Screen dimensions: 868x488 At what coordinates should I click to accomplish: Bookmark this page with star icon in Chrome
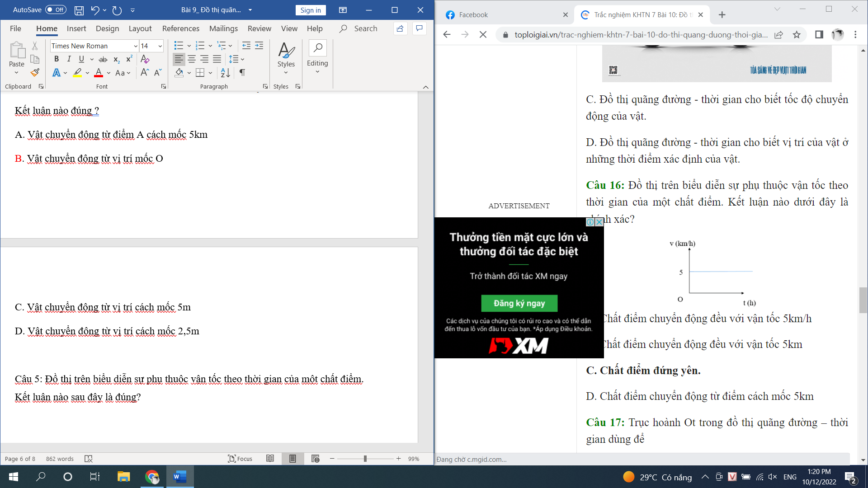tap(797, 35)
